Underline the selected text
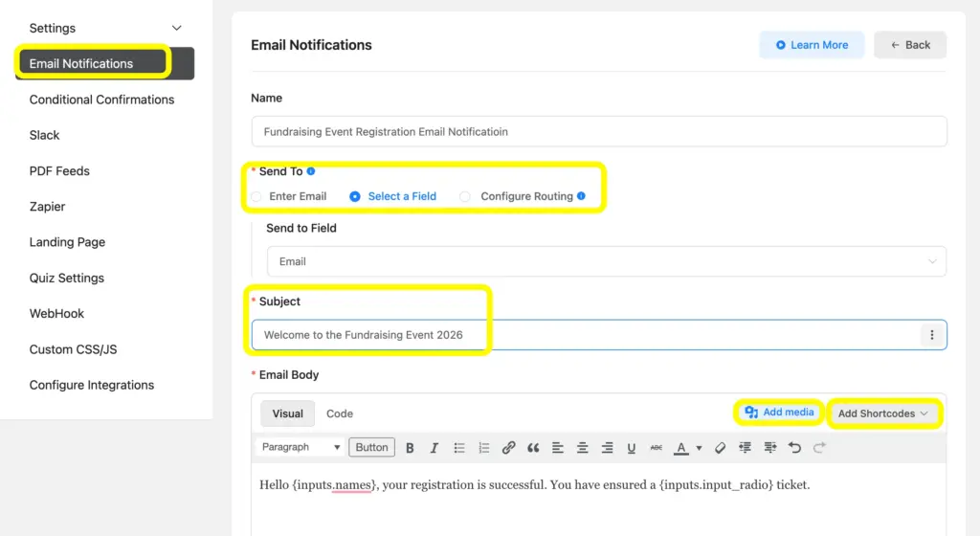This screenshot has height=536, width=980. pyautogui.click(x=632, y=447)
